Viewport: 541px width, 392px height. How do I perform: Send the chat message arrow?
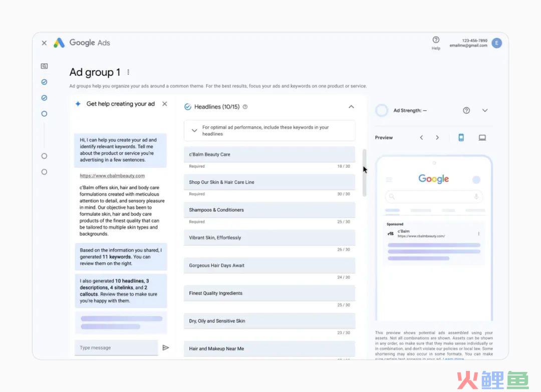(166, 347)
